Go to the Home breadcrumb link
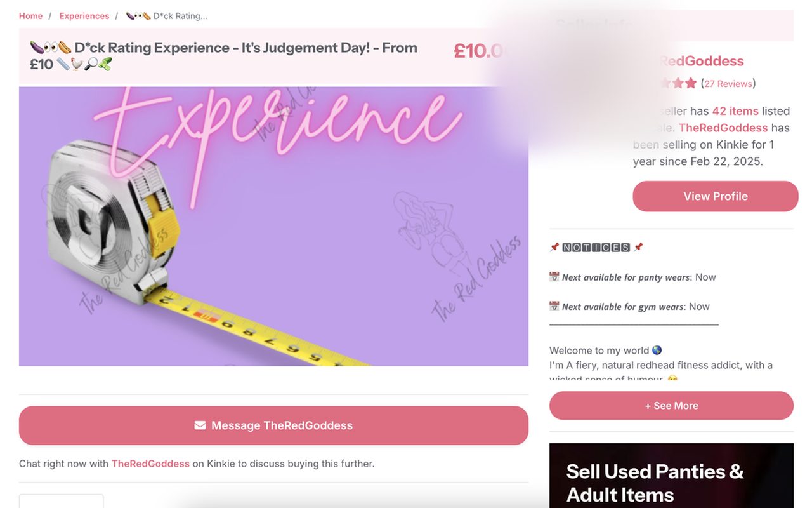Image resolution: width=812 pixels, height=508 pixels. click(x=30, y=16)
